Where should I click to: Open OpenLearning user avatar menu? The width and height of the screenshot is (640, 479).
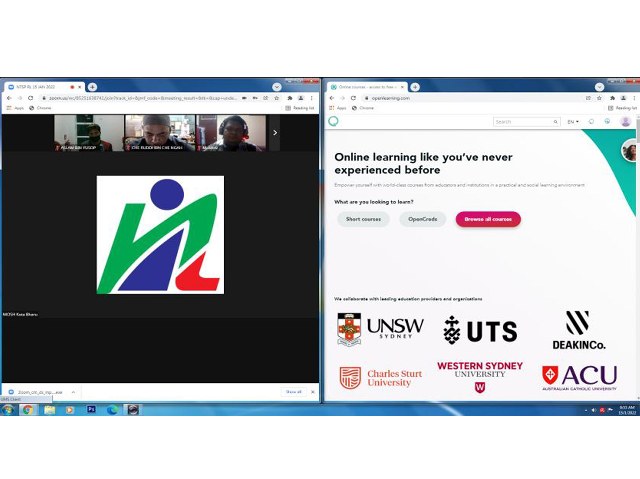(x=625, y=122)
